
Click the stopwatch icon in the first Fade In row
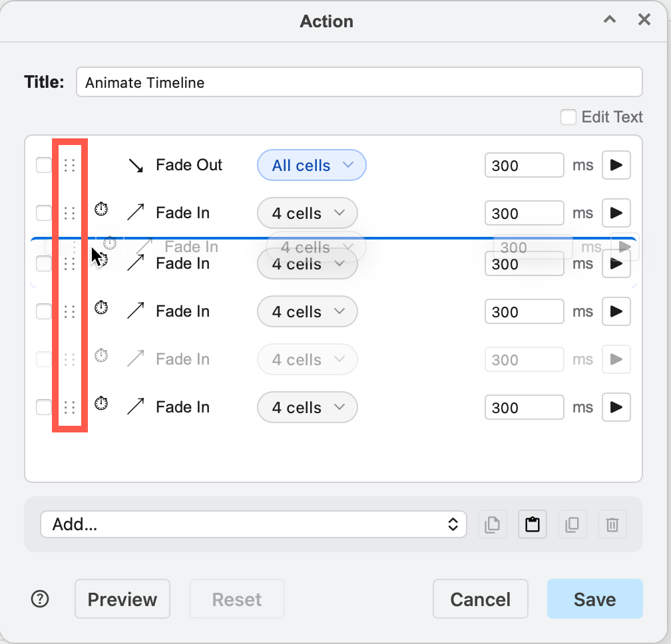pyautogui.click(x=101, y=209)
